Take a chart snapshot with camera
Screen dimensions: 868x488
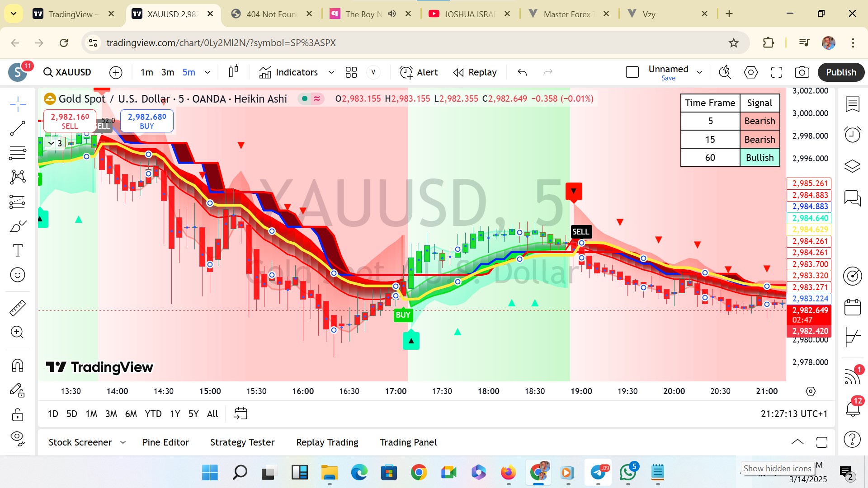(802, 72)
